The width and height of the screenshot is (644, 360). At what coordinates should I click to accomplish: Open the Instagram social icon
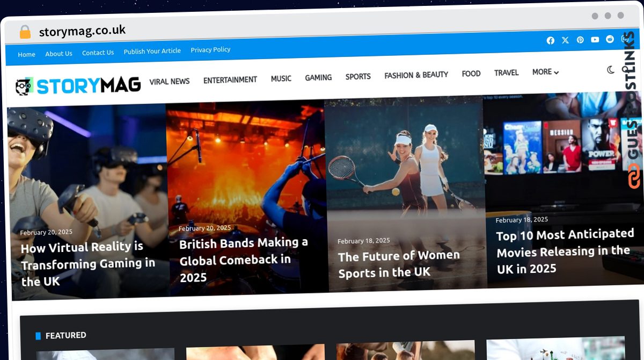[625, 39]
